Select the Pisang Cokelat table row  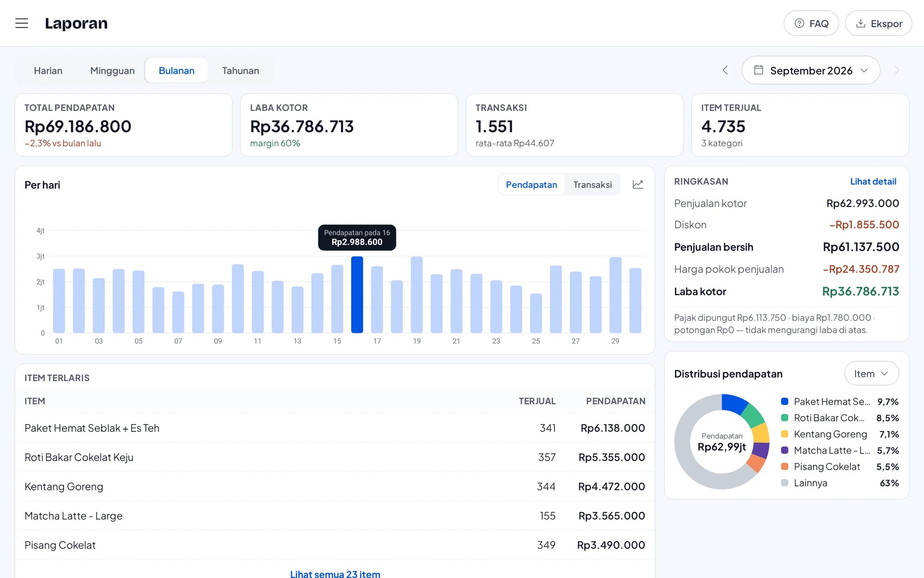[x=335, y=545]
